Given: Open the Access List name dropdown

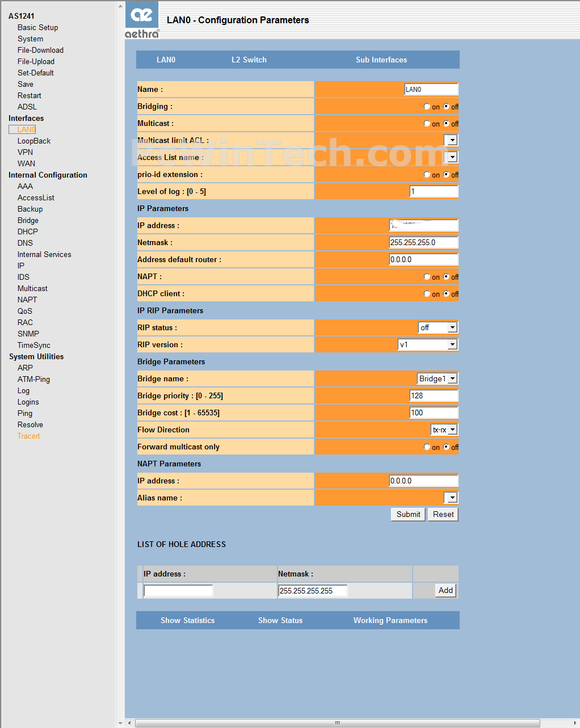Looking at the screenshot, I should click(x=451, y=157).
